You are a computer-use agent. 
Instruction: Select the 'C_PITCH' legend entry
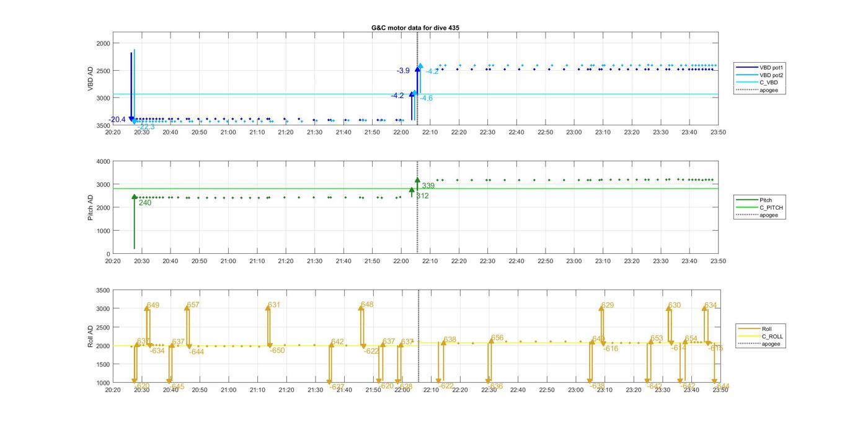tap(771, 208)
